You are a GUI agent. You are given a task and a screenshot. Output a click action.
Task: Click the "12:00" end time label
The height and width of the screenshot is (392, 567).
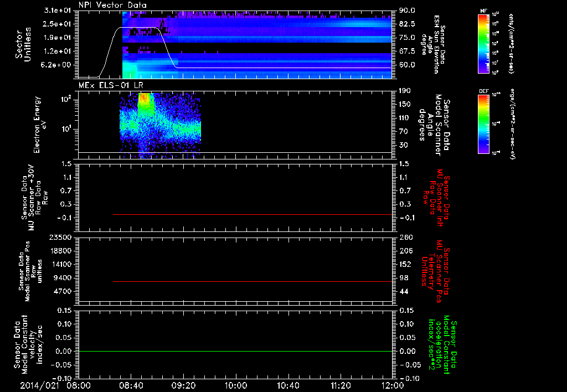click(x=393, y=385)
